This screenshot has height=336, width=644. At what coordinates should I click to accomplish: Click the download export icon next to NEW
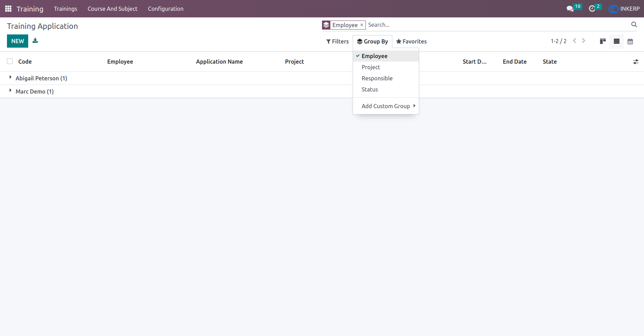tap(35, 41)
